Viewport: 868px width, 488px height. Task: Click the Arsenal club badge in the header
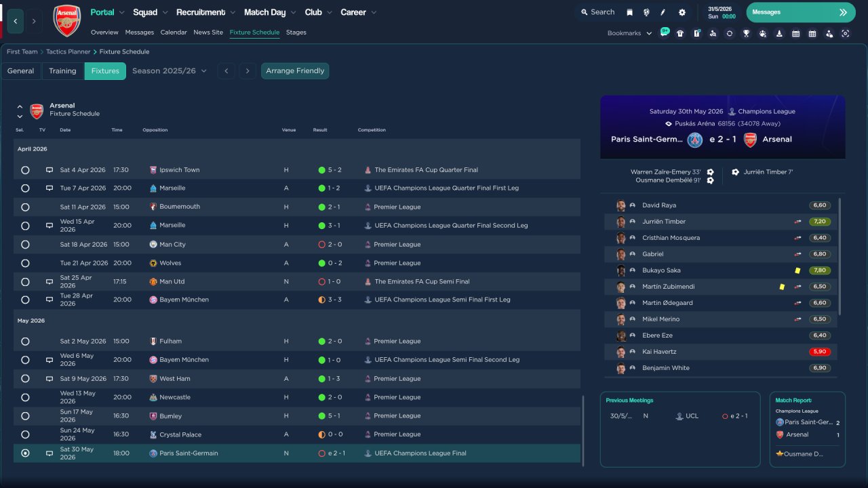66,21
